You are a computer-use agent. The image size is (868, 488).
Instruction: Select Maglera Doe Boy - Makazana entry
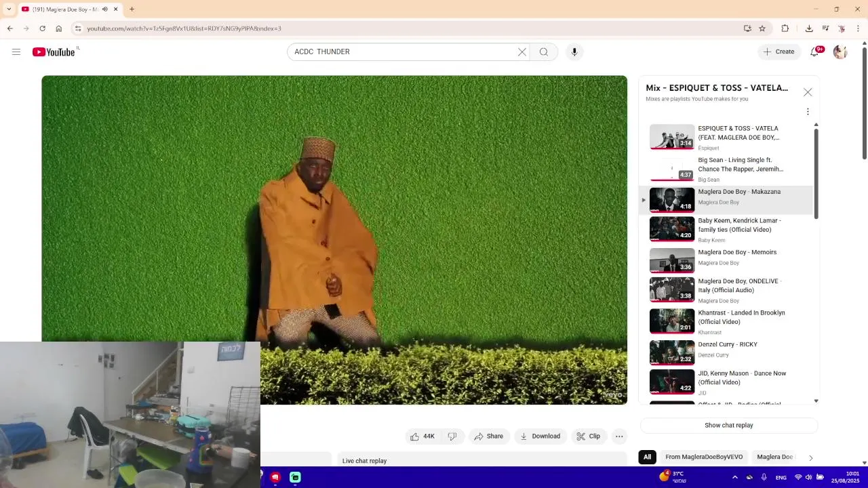726,200
